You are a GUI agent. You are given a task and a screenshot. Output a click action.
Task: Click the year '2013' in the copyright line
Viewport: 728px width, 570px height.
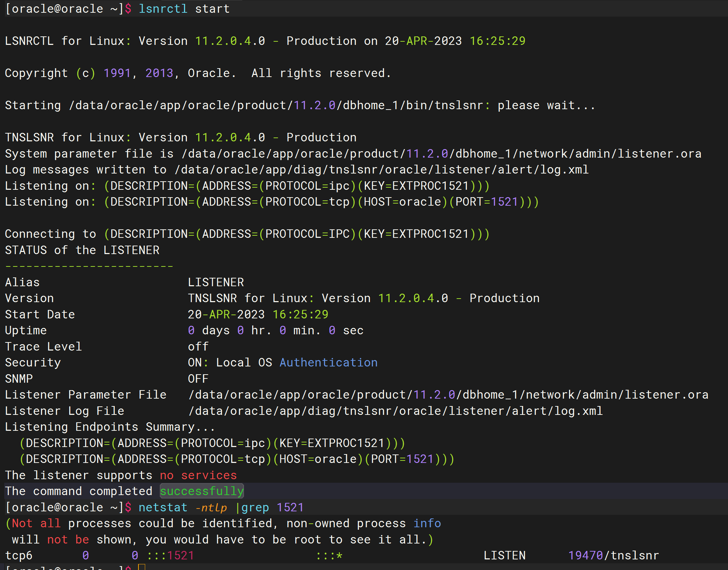click(159, 73)
